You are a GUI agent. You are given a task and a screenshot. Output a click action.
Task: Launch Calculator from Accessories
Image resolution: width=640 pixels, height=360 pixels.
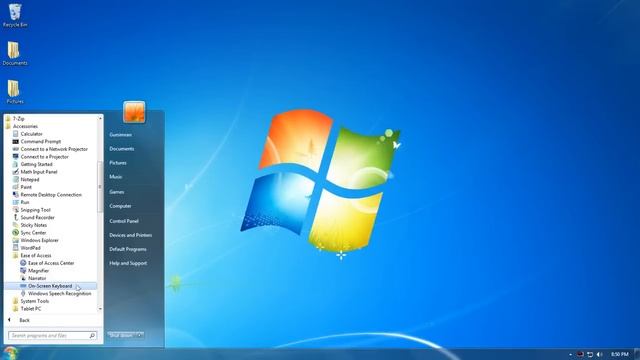(27, 134)
